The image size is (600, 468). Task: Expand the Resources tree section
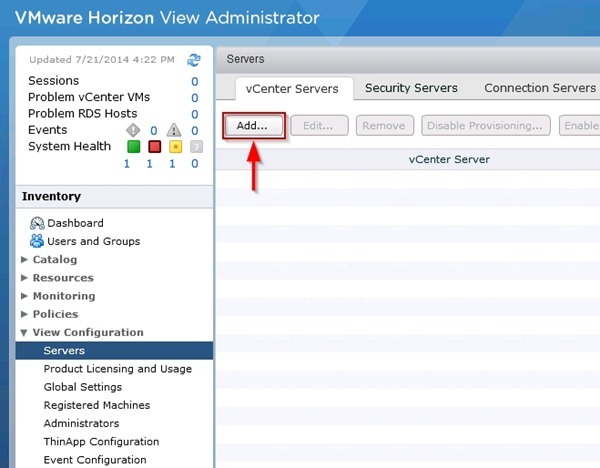click(24, 278)
